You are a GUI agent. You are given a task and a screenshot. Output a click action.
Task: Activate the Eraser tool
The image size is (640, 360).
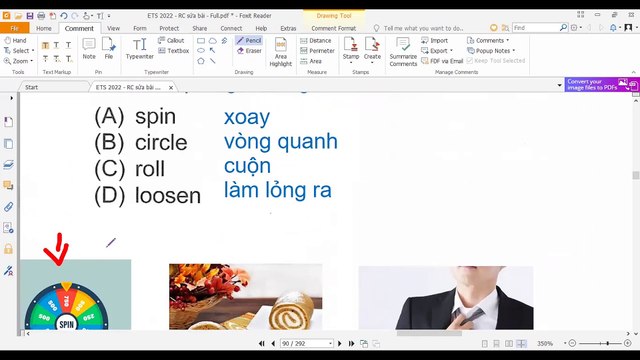pyautogui.click(x=249, y=51)
